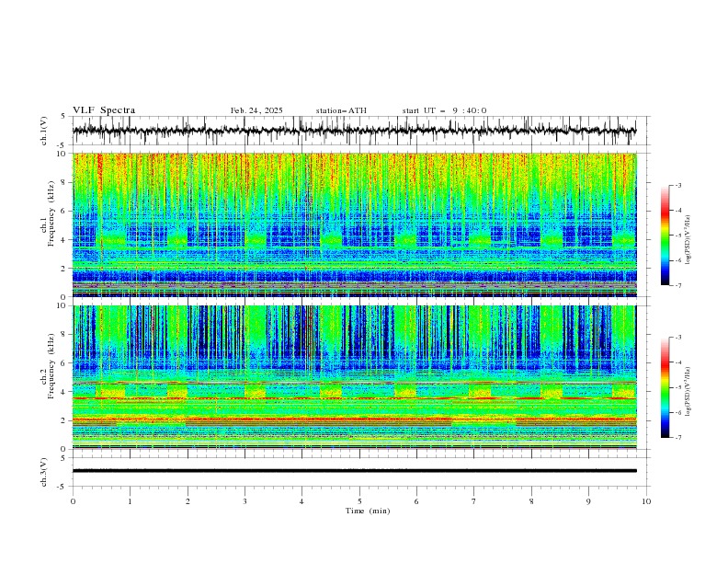Click the ch.1 colorbar 'log(PSD)(V²/Hz)' label
This screenshot has height=563, width=728.
click(x=688, y=240)
